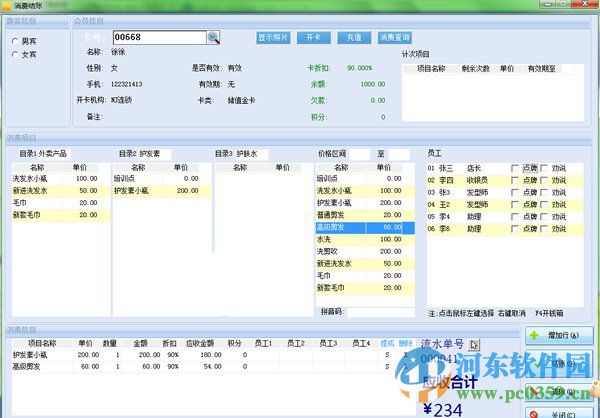The height and width of the screenshot is (418, 600).
Task: Click the 目录1 field showing 外卖产品
Action: click(x=54, y=154)
